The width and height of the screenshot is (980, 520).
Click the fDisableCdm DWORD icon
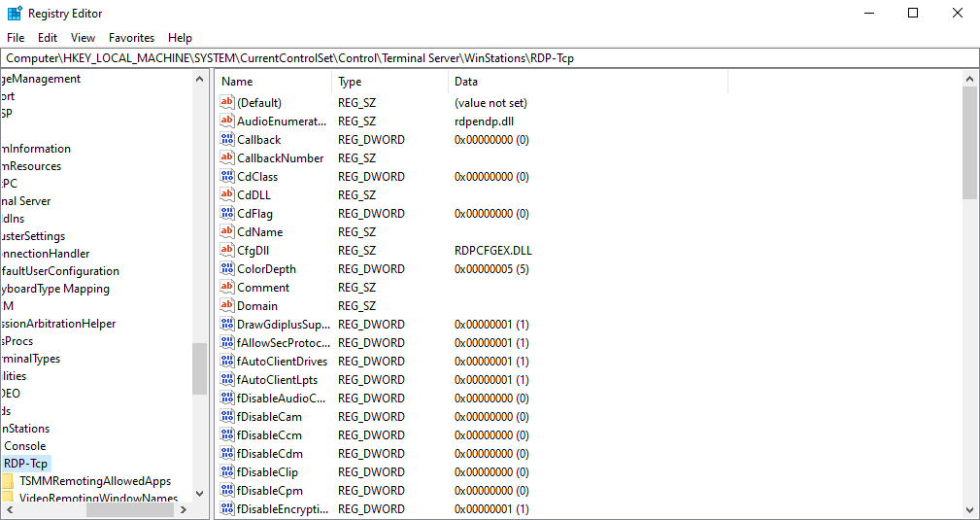coord(227,453)
